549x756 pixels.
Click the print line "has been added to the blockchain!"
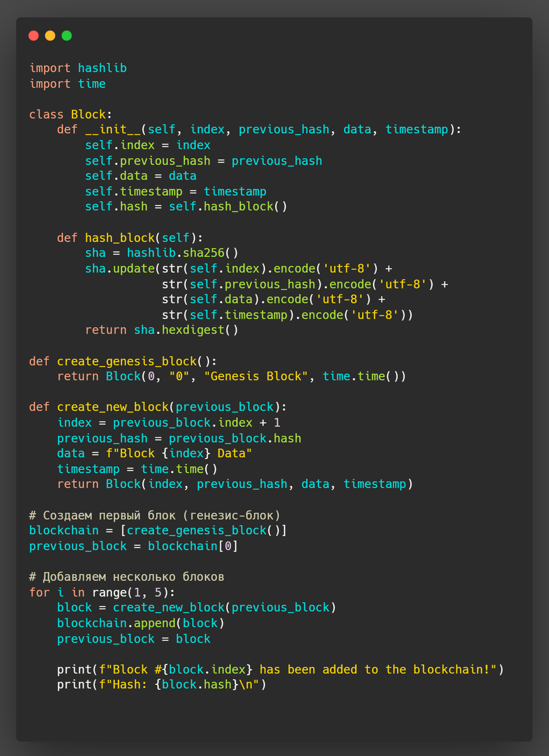click(x=281, y=670)
